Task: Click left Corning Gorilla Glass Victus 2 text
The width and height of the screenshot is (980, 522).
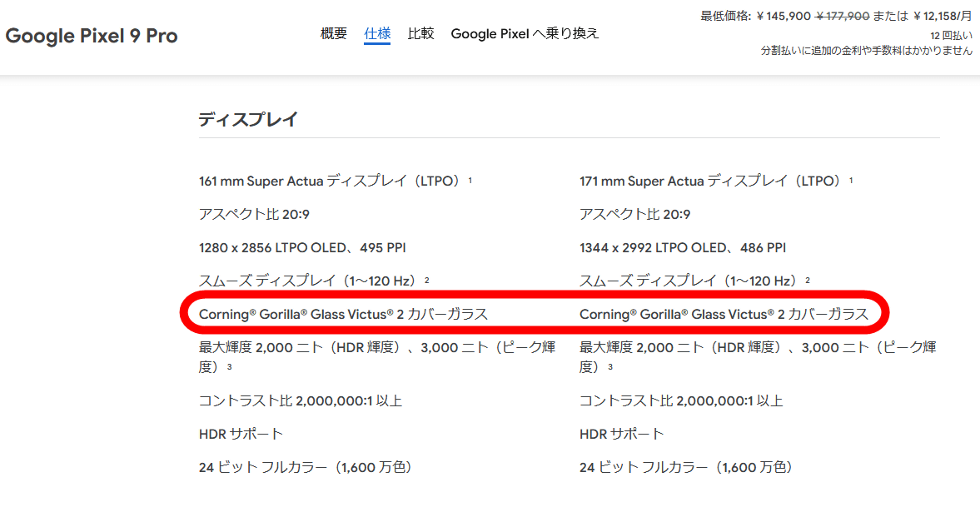Action: pos(343,315)
